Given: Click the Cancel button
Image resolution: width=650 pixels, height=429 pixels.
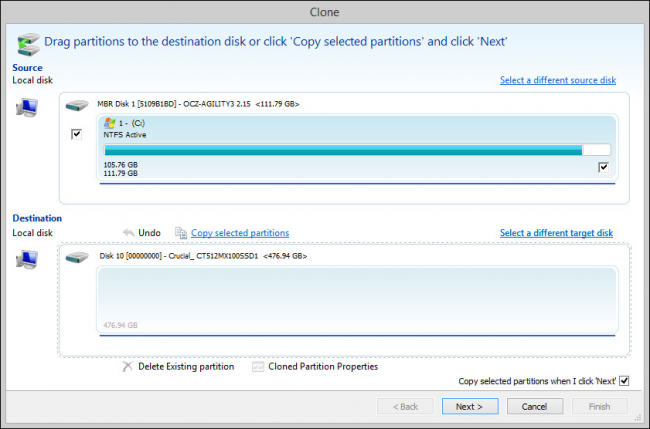Looking at the screenshot, I should coord(534,407).
